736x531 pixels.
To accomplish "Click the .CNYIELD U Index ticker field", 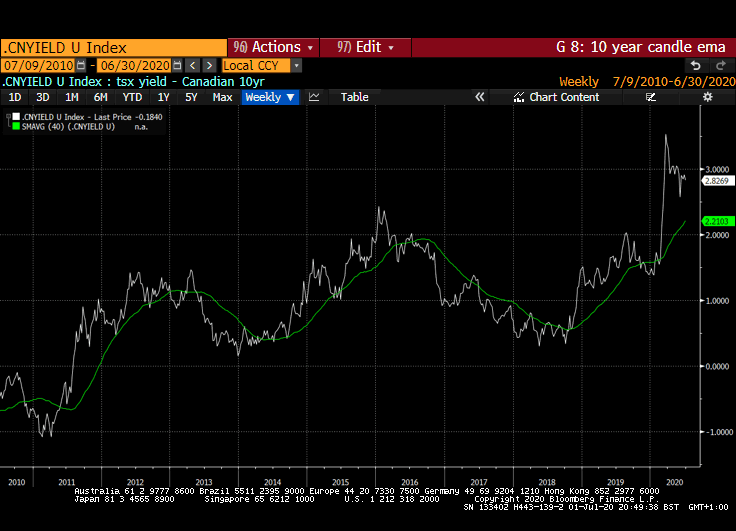I will tap(114, 48).
